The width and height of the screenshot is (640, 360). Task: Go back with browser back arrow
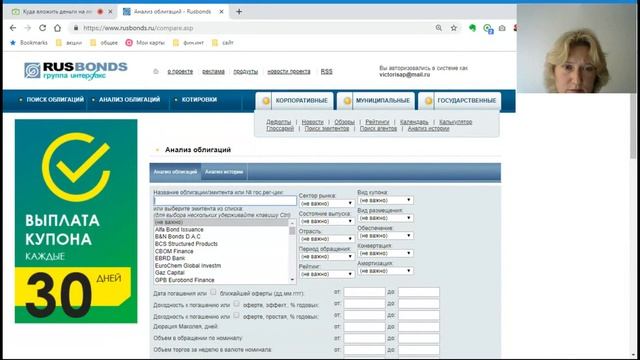coord(13,28)
